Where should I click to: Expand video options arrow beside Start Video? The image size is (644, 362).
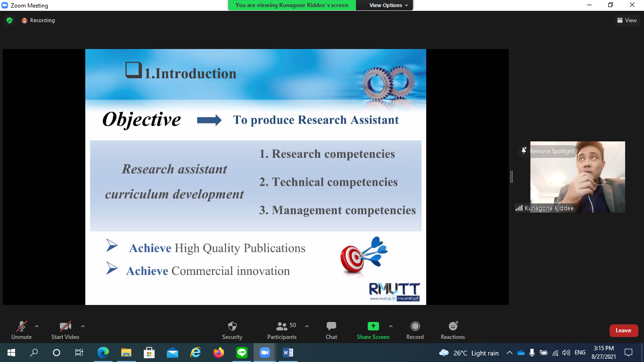coord(83,326)
